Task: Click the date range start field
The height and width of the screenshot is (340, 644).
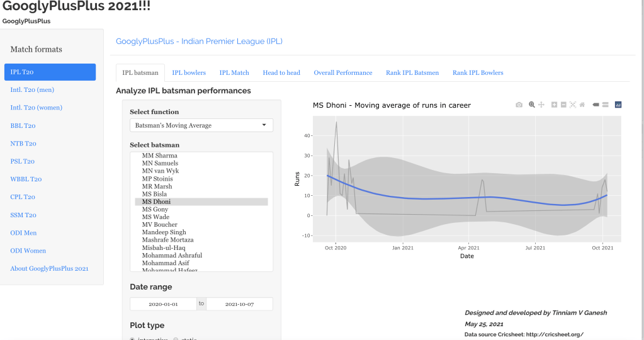Action: point(163,304)
